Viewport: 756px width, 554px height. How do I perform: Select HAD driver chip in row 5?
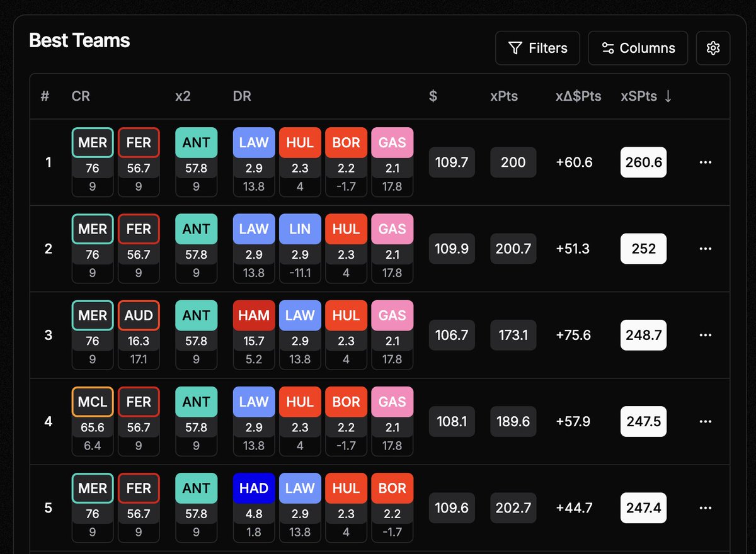pyautogui.click(x=254, y=488)
